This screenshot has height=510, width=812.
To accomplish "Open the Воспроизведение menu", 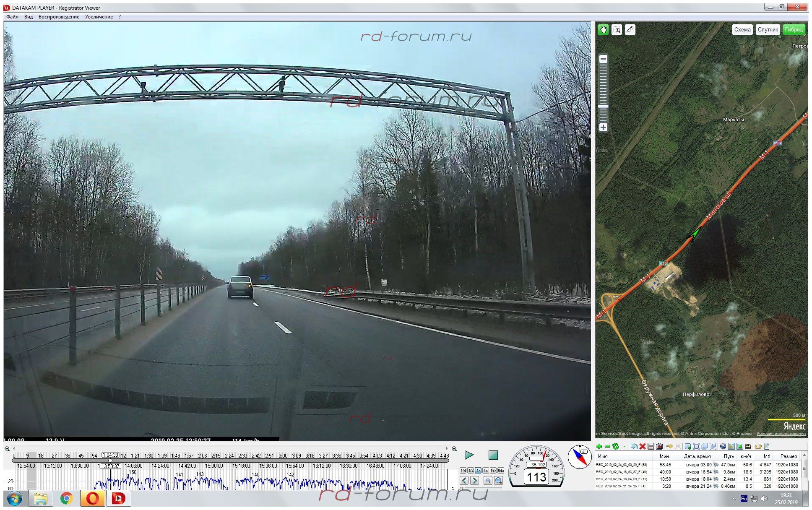I will tap(59, 17).
